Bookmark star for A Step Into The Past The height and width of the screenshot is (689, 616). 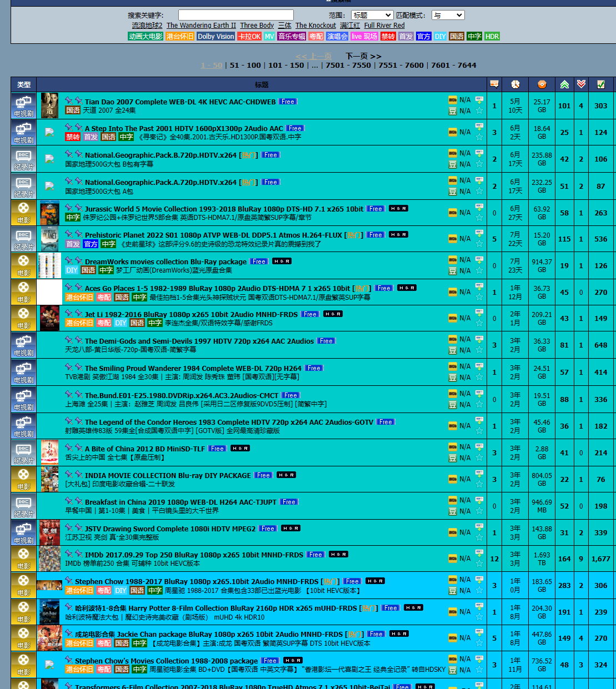(x=479, y=138)
